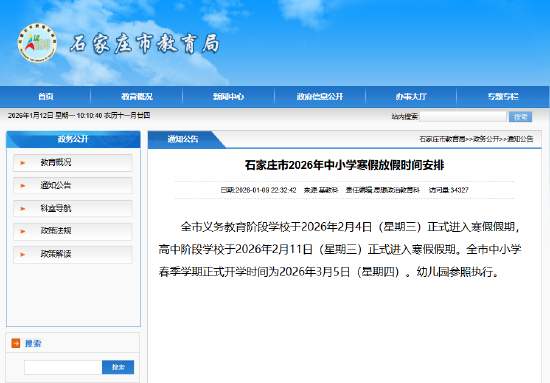Click the blue sidebar 搜索 button
Viewport: 550px width, 383px height.
pos(118,367)
